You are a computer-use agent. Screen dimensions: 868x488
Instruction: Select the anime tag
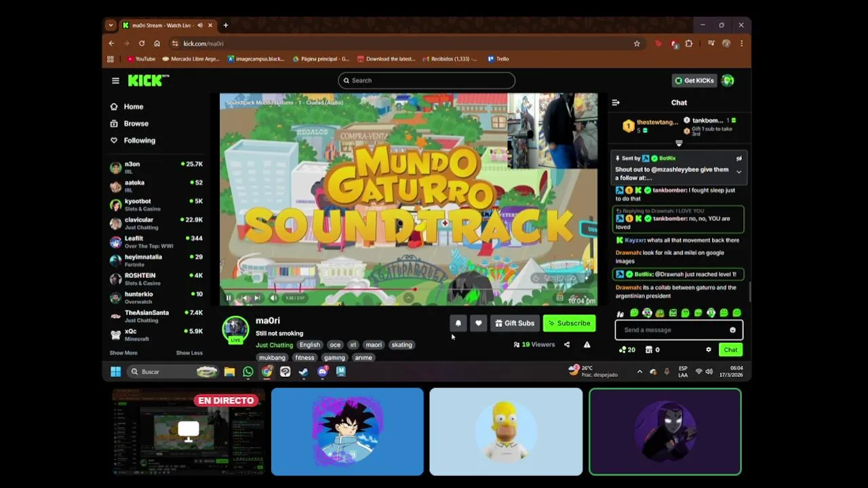[363, 357]
